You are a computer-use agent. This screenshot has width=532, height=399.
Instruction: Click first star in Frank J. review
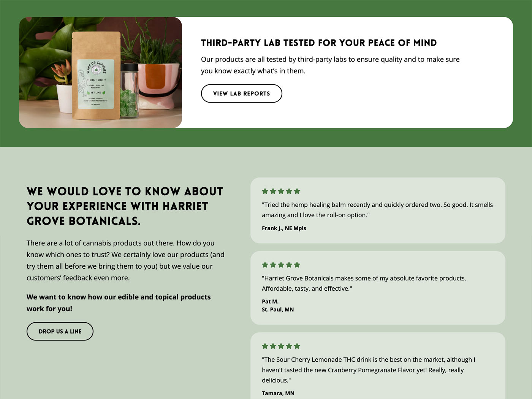265,191
